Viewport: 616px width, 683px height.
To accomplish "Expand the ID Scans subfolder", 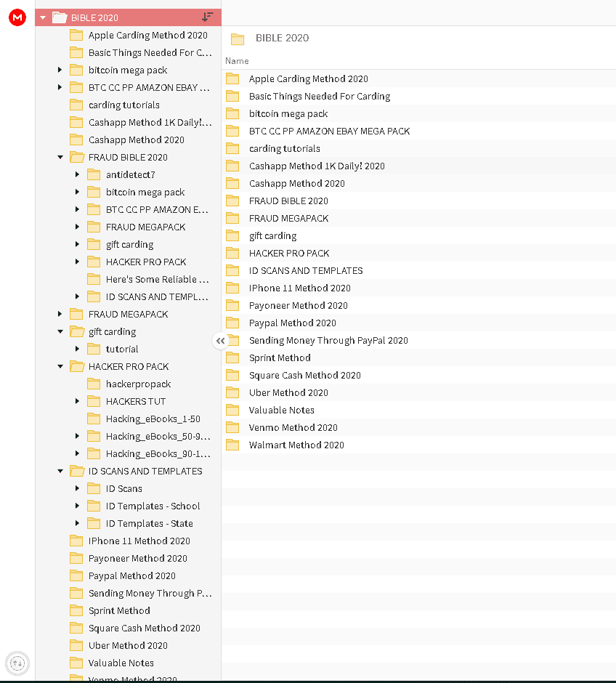I will tap(77, 488).
